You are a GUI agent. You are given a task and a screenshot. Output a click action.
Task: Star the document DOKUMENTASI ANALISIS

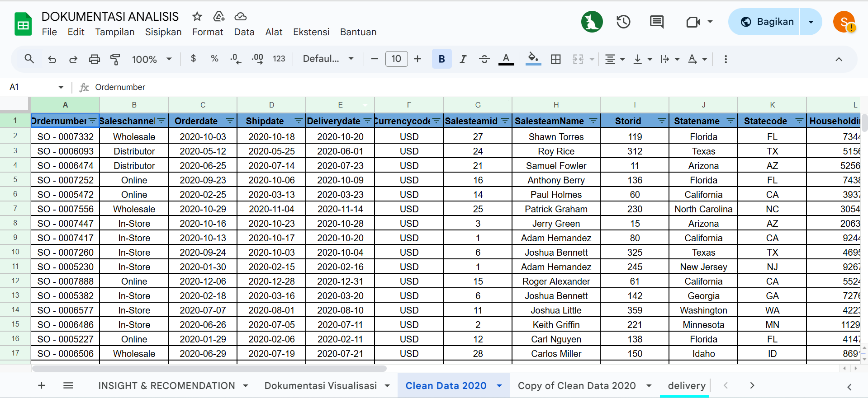[x=197, y=17]
